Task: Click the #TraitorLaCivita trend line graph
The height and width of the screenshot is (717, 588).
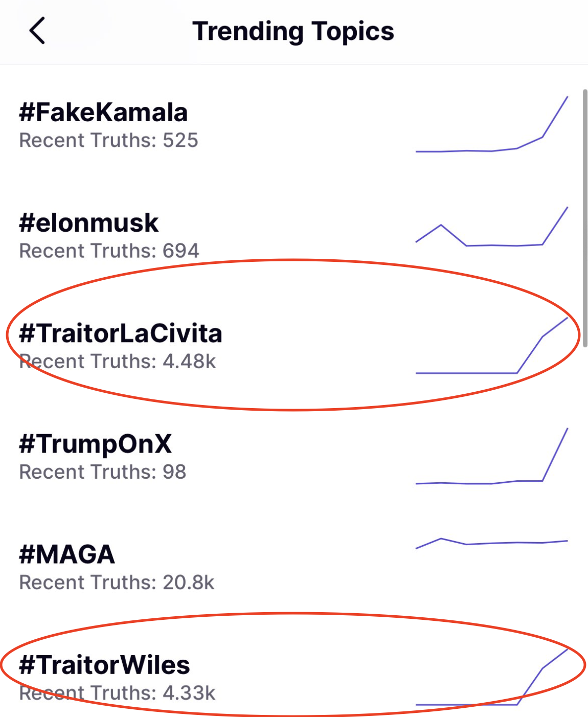Action: (x=491, y=347)
